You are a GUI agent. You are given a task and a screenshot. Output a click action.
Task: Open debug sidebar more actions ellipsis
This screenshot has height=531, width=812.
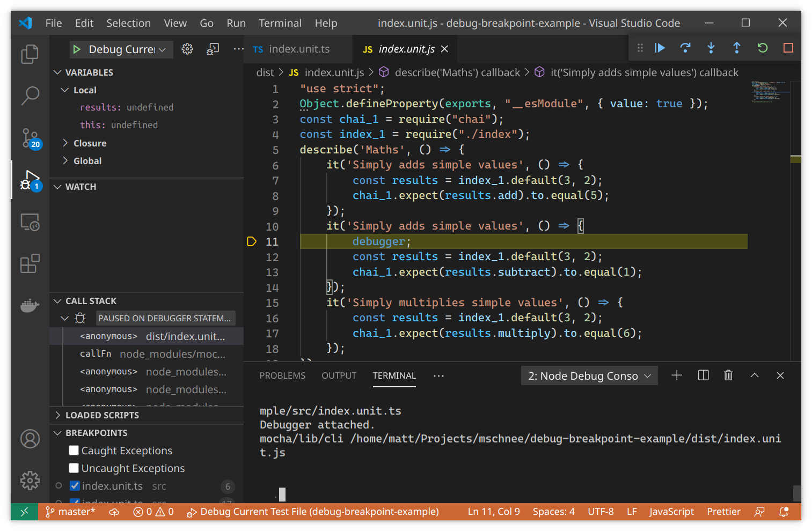point(238,49)
